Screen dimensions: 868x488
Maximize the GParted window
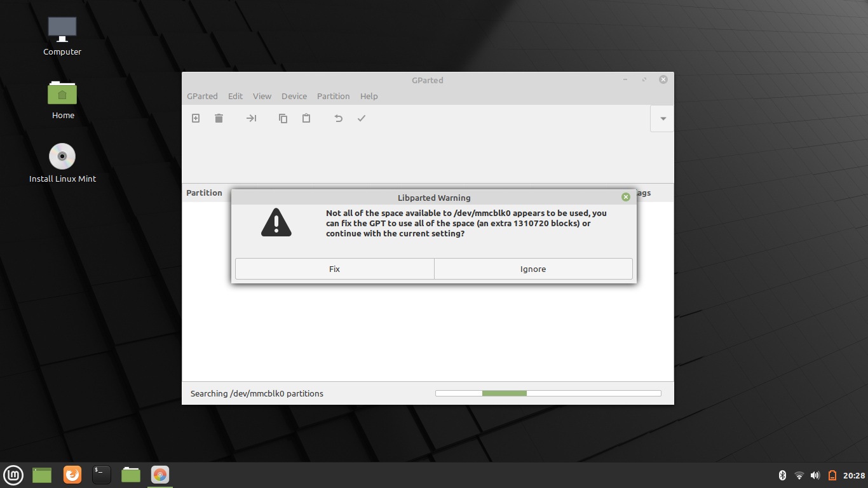(x=644, y=79)
